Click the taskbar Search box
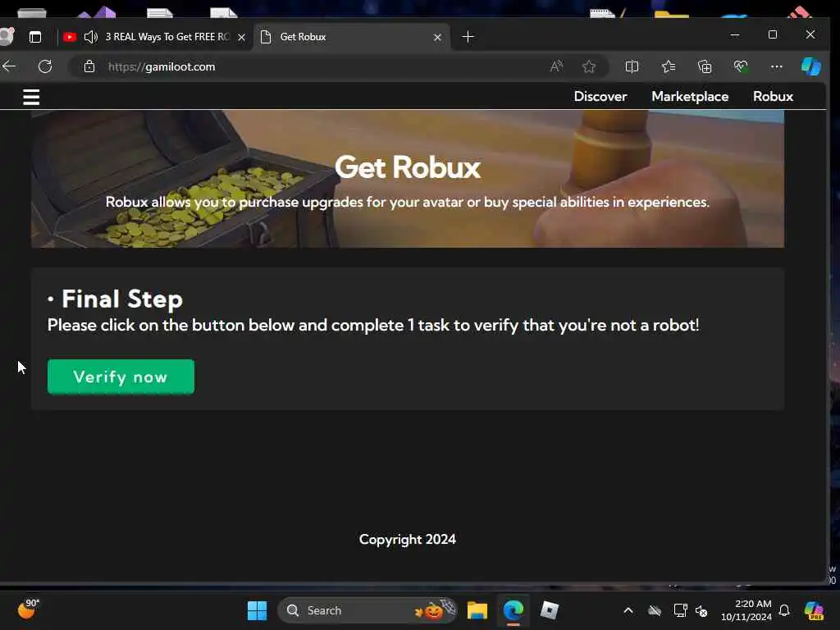 point(367,610)
